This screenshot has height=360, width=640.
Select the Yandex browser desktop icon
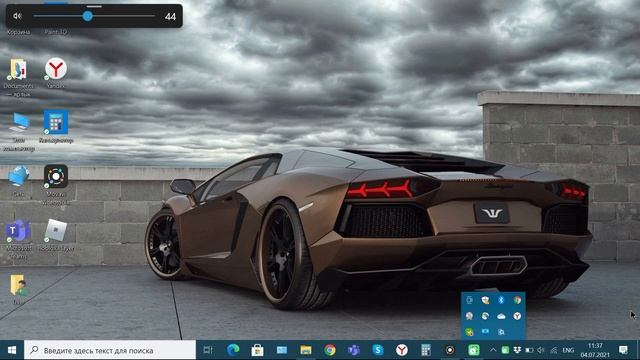[56, 73]
